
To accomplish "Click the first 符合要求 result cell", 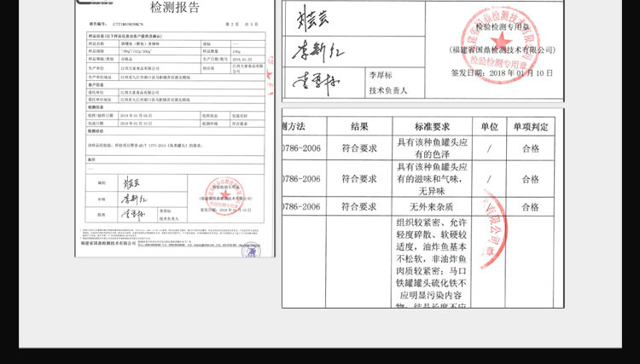I will (x=359, y=149).
